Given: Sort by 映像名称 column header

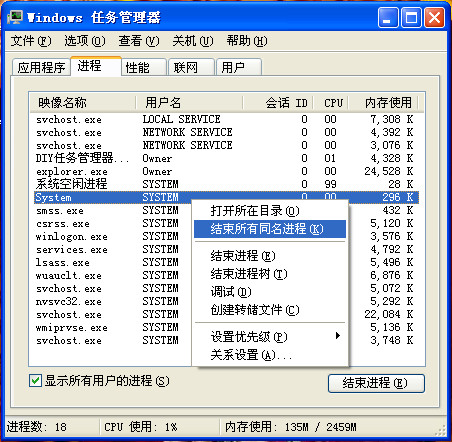Looking at the screenshot, I should click(83, 102).
